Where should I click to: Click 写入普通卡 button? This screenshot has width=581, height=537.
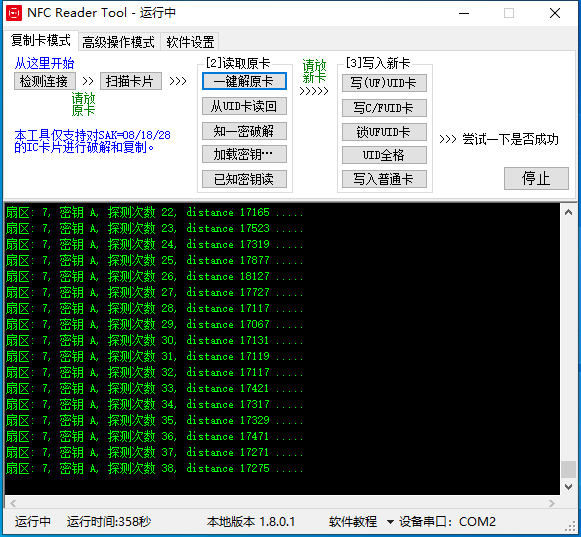[384, 179]
